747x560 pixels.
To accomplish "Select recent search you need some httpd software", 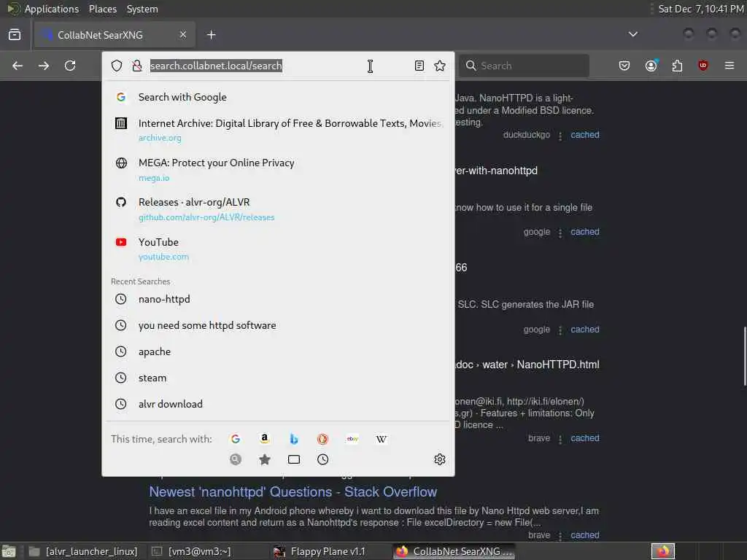I will (278, 325).
